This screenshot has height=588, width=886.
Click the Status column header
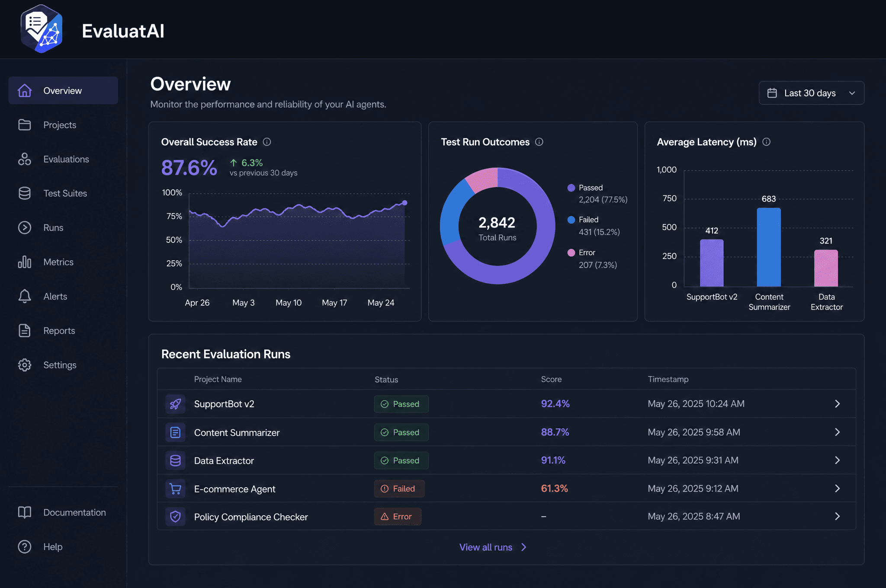[x=386, y=380]
